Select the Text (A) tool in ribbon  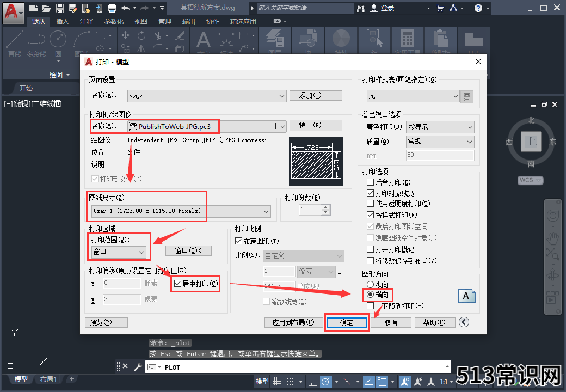[x=203, y=40]
